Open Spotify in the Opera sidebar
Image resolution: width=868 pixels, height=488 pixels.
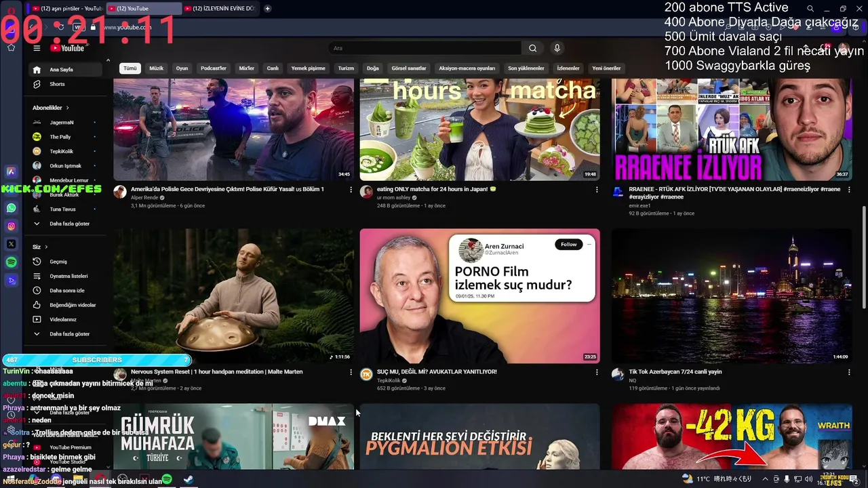click(11, 262)
